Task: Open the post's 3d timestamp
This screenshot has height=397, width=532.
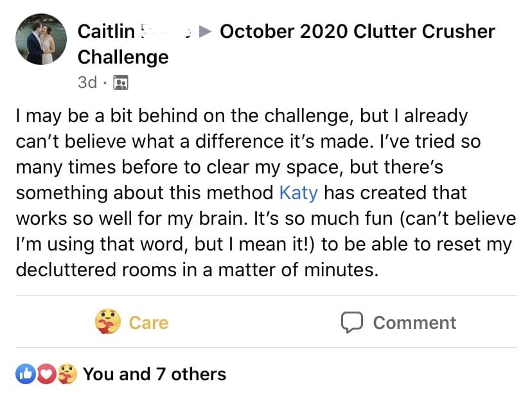Action: (87, 82)
